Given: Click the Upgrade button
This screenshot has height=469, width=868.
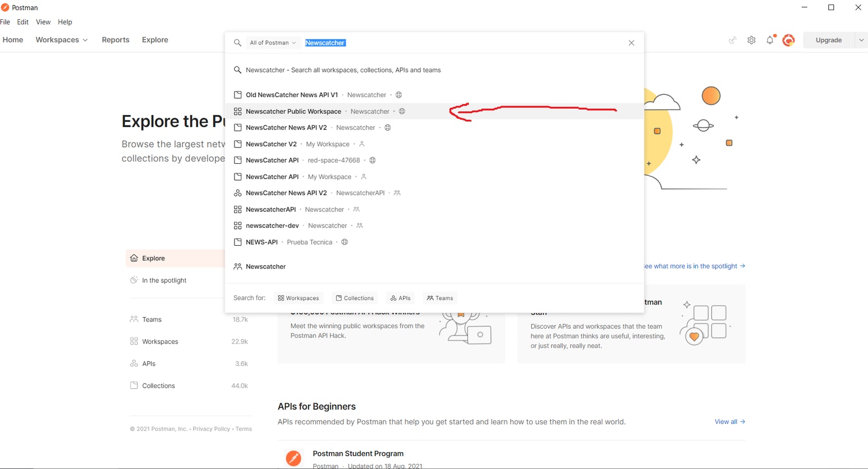Looking at the screenshot, I should (828, 40).
